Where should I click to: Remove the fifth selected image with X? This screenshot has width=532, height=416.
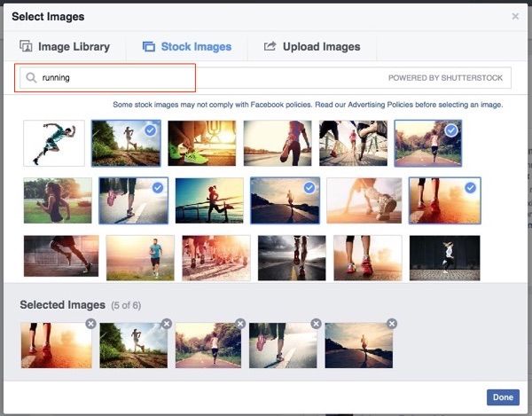tap(392, 324)
